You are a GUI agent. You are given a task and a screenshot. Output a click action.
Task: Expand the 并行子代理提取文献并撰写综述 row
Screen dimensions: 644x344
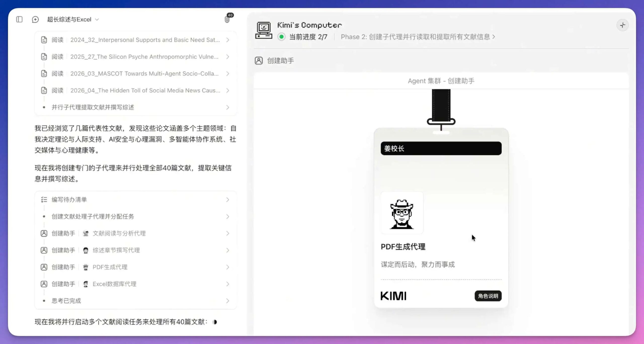[x=228, y=107]
